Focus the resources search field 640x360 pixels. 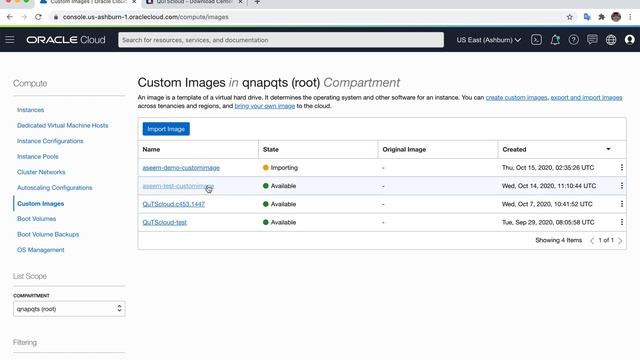tap(281, 40)
